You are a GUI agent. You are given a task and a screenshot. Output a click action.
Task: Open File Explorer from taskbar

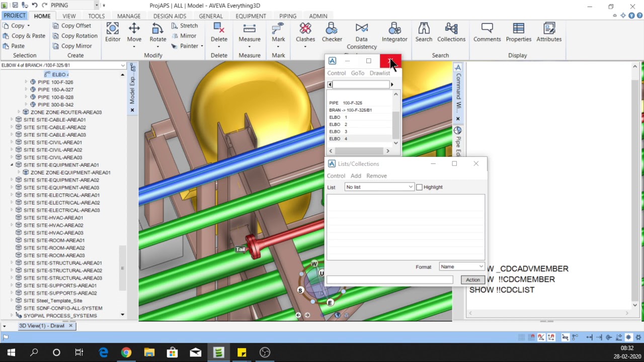pos(149,352)
